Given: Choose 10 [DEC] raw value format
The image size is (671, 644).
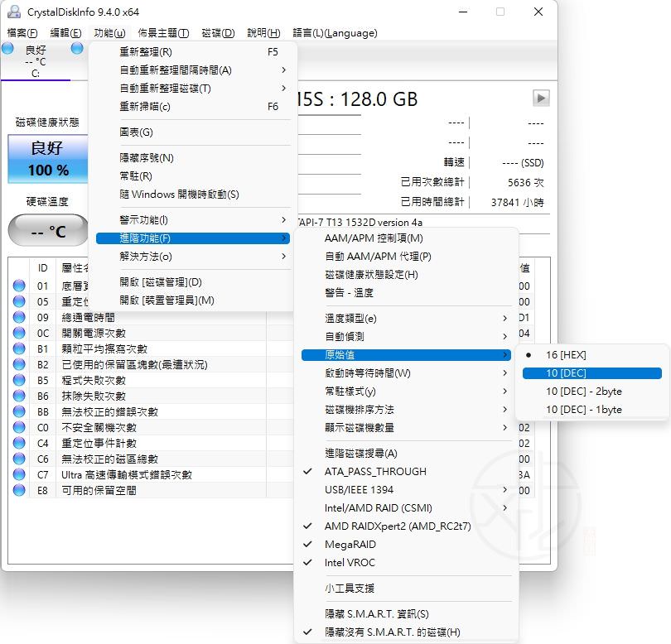Looking at the screenshot, I should click(566, 373).
